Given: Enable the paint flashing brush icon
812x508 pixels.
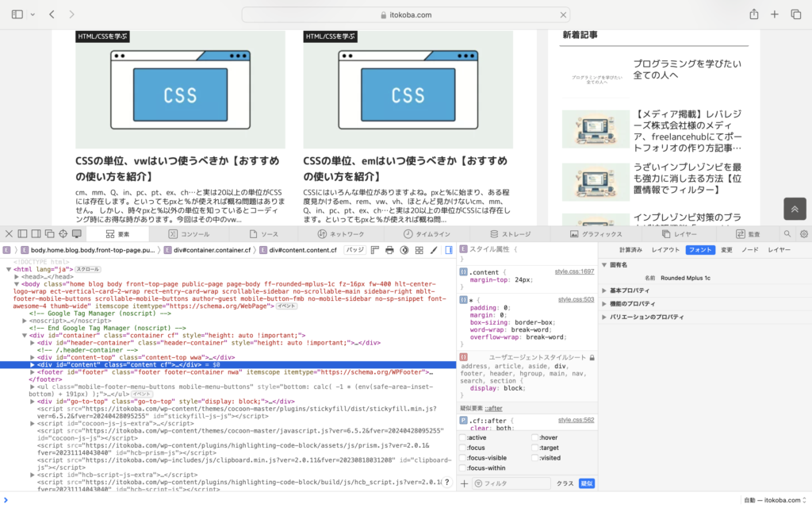Looking at the screenshot, I should click(x=434, y=250).
